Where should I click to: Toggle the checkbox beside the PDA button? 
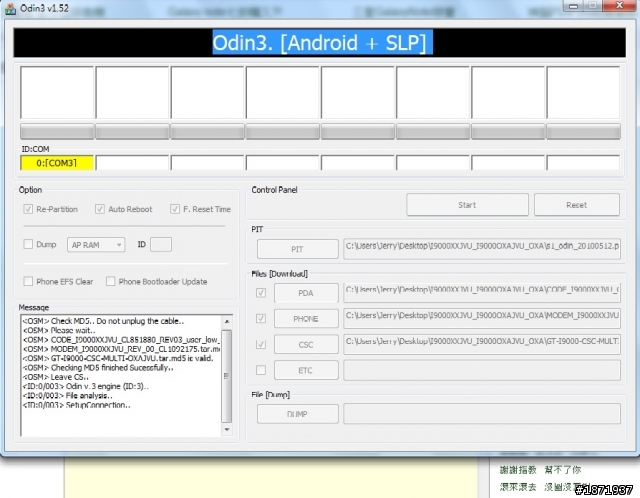pyautogui.click(x=261, y=293)
